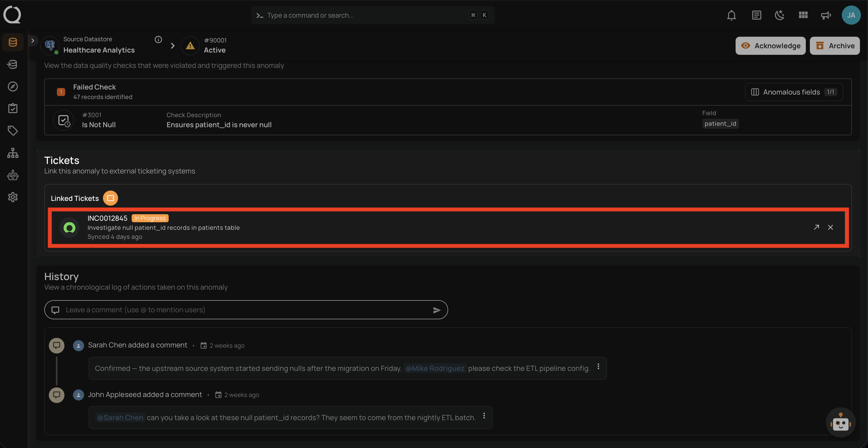Image resolution: width=868 pixels, height=448 pixels.
Task: Unlink ticket INC0012845
Action: coord(830,227)
